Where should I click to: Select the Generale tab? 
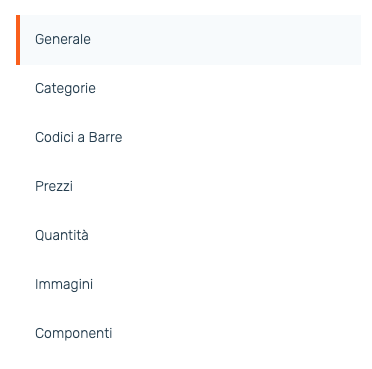(188, 40)
